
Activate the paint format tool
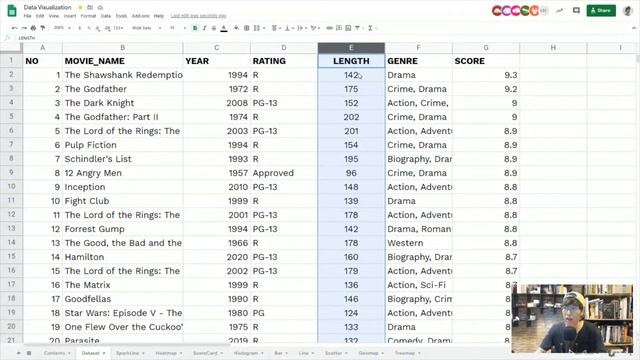[42, 28]
